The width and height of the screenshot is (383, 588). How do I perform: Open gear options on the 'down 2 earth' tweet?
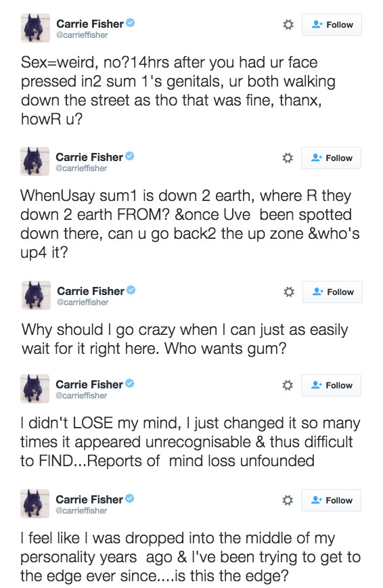click(288, 158)
